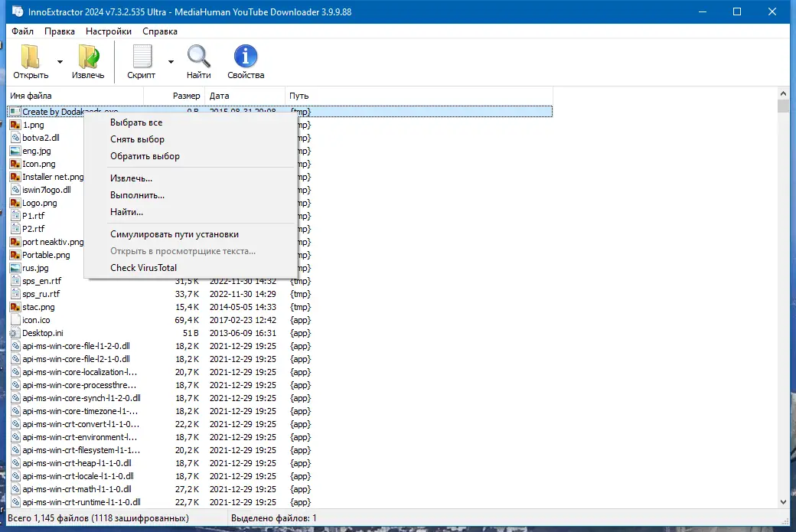Click the Desktop.ini file icon
Viewport: 796px width, 532px height.
15,333
